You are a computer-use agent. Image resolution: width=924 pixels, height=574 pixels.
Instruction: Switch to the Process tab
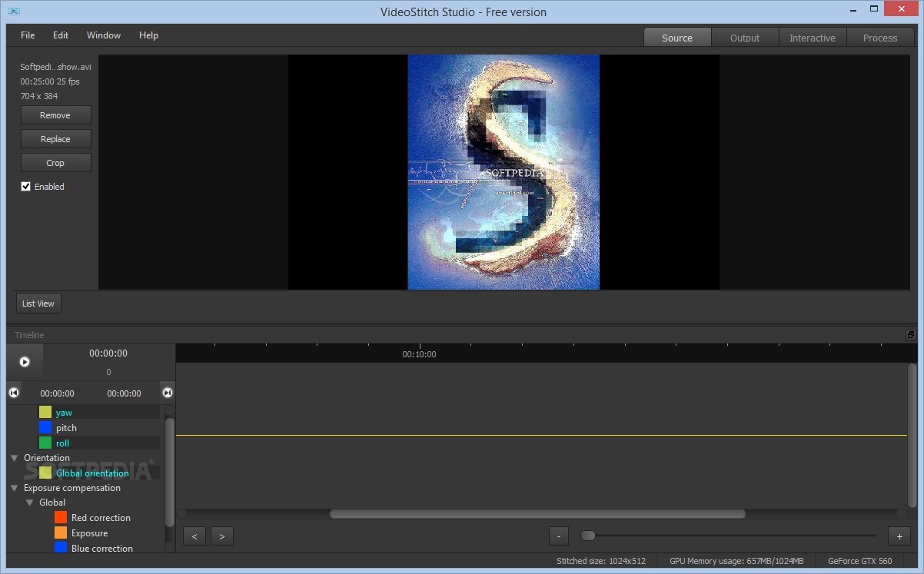(x=880, y=38)
